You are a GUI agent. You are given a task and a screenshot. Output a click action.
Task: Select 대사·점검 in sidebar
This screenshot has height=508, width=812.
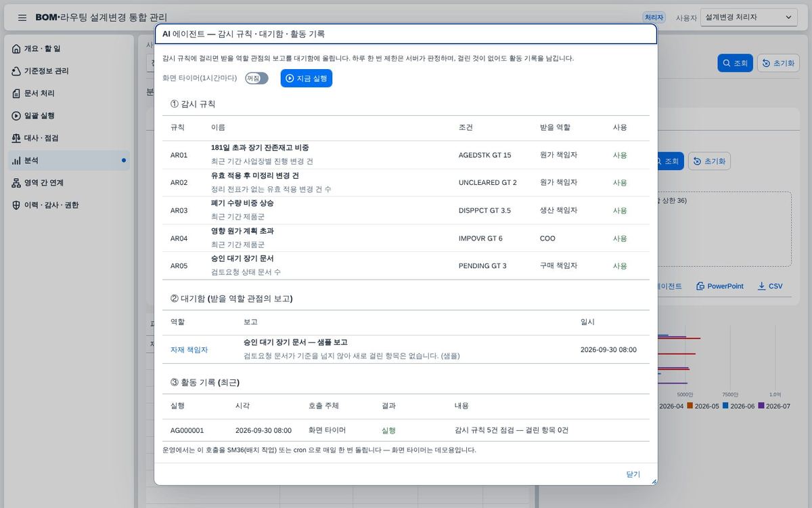69,138
